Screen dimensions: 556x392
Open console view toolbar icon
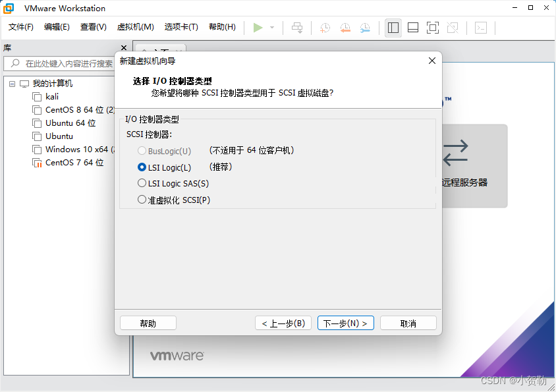(481, 28)
